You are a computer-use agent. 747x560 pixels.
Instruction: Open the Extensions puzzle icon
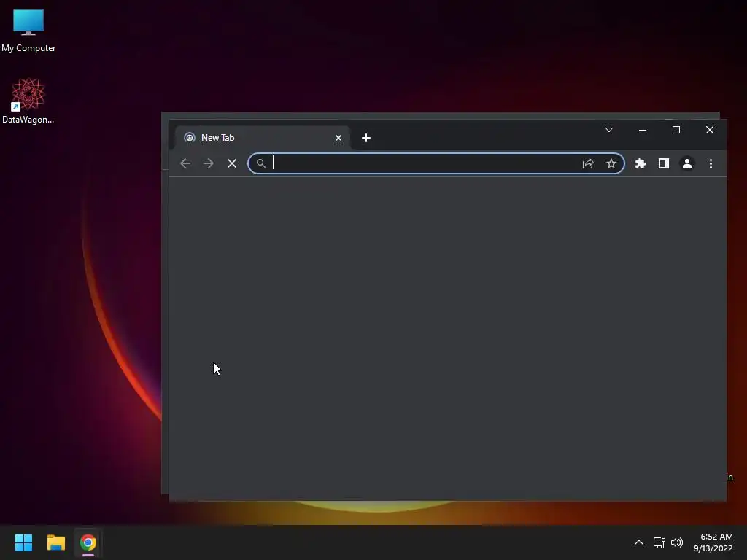pyautogui.click(x=640, y=163)
